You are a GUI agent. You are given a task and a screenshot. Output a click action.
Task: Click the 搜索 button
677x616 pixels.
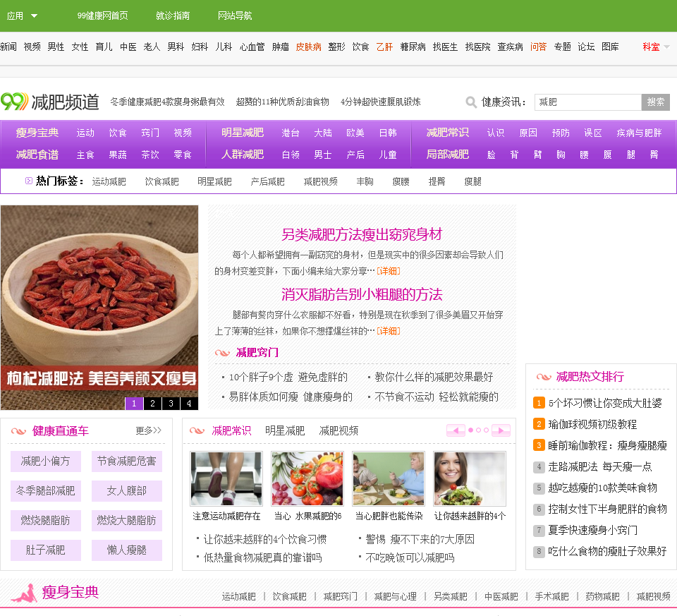tap(655, 102)
